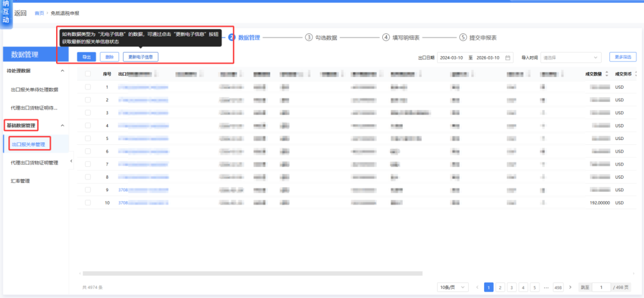Image resolution: width=644 pixels, height=298 pixels.
Task: Click the 192.00000 quantity cell in row 10
Action: [600, 203]
